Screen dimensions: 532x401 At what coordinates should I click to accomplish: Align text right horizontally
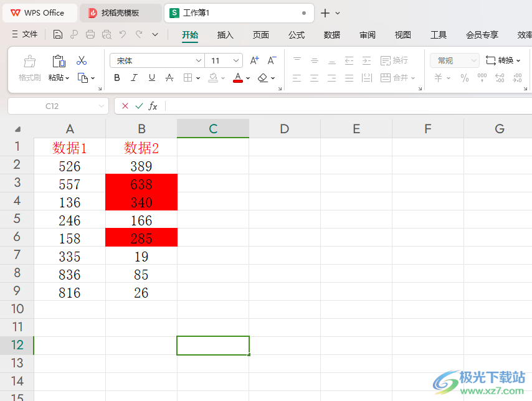tap(332, 78)
